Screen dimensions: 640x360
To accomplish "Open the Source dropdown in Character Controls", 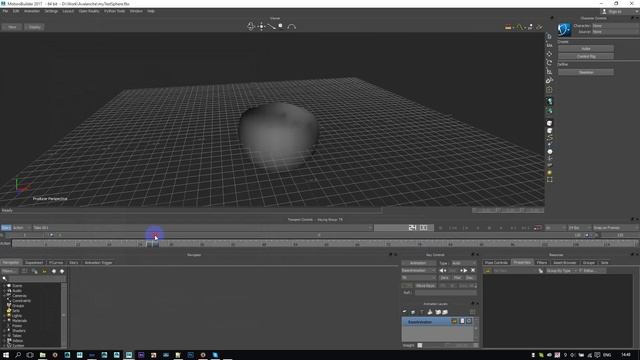I will [x=615, y=31].
